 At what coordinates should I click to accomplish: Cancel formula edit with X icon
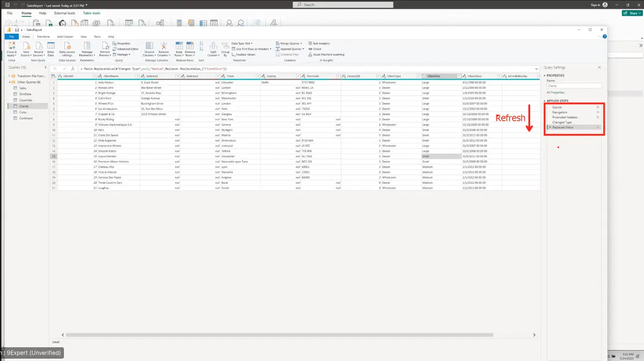[55, 69]
